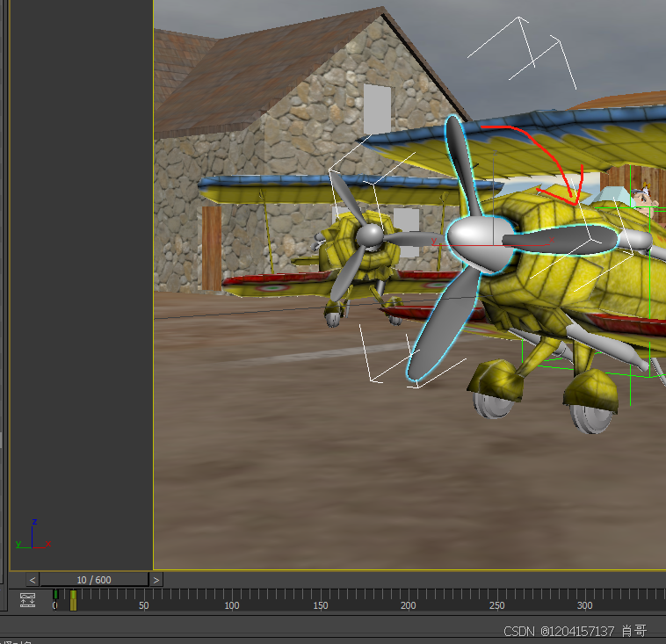Screen dimensions: 666x644
Task: Jump to frame 200 on the track bar
Action: [409, 605]
